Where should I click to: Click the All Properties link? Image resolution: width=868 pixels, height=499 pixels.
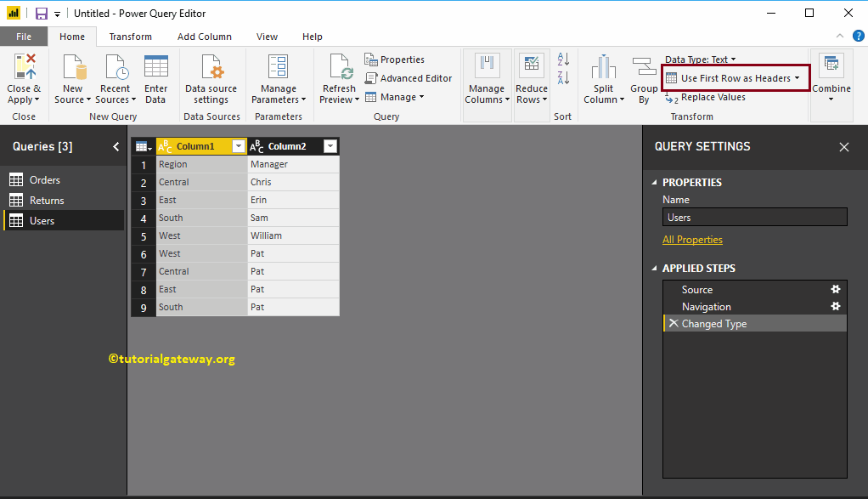pos(692,240)
